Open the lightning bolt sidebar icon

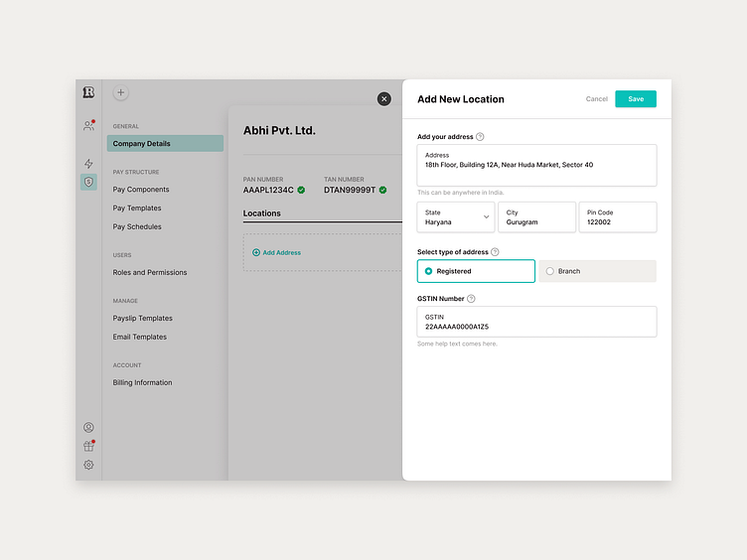pyautogui.click(x=88, y=164)
